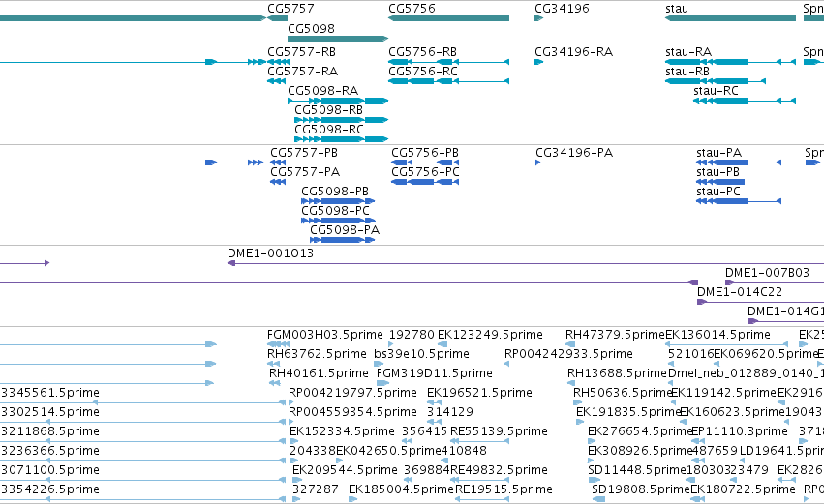
Task: Select the stau gene label
Action: tap(676, 9)
